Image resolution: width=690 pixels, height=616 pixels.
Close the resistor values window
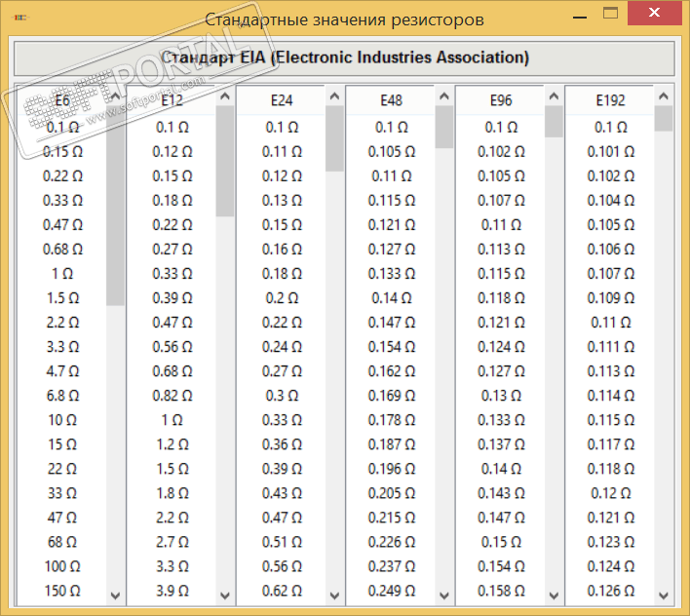click(654, 14)
